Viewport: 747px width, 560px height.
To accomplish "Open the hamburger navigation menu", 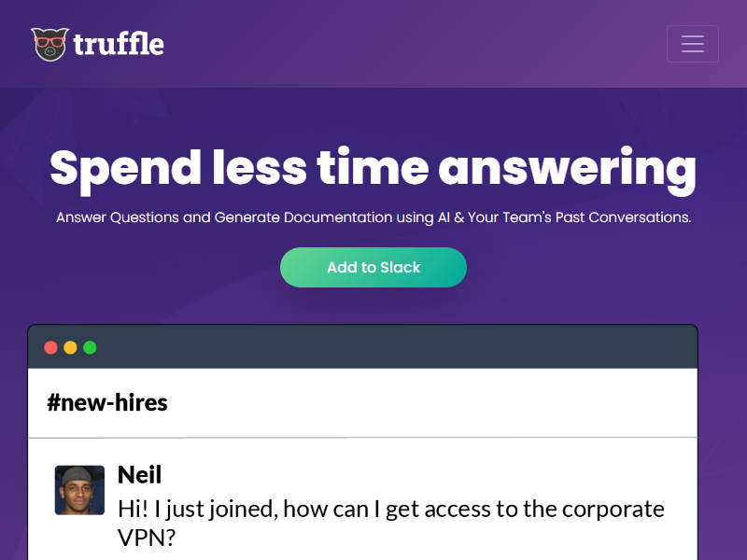I will 692,44.
